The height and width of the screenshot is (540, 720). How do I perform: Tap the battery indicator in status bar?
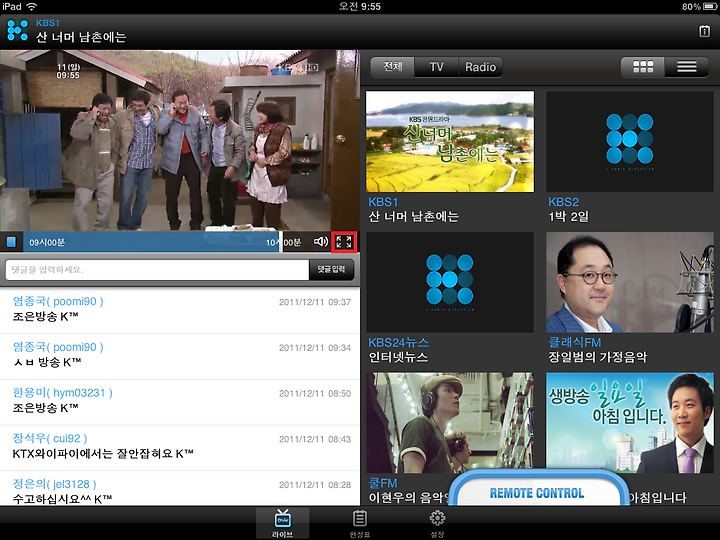[x=709, y=6]
